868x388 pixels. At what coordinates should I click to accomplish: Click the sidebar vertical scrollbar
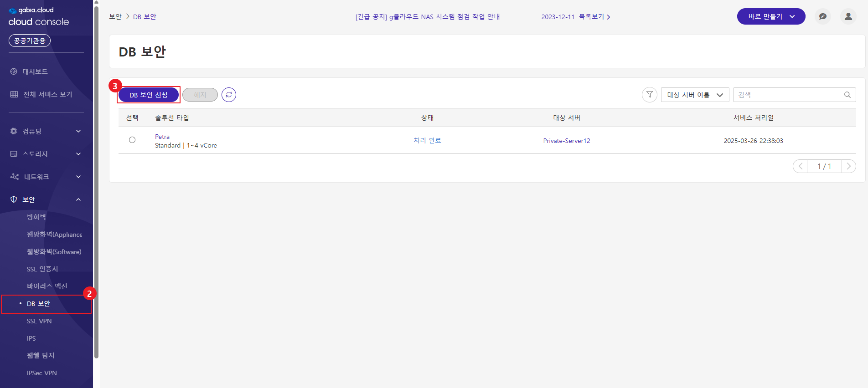[96, 182]
